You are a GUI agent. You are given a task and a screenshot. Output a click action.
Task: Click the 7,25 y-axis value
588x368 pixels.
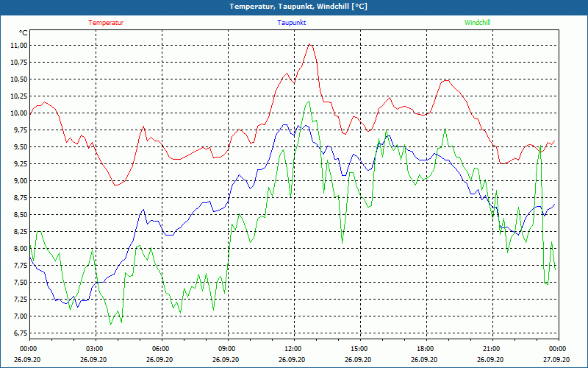click(21, 299)
